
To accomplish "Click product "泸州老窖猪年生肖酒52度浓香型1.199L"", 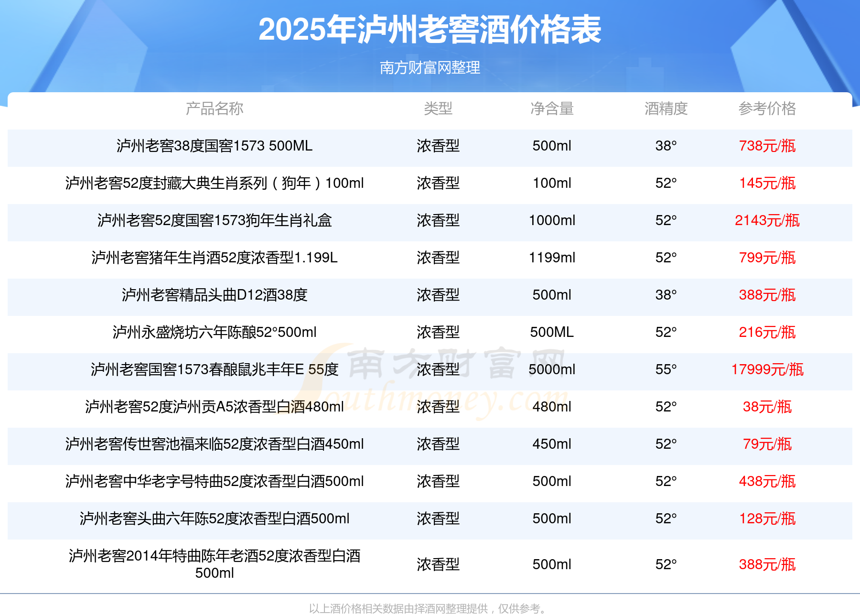I will (215, 258).
